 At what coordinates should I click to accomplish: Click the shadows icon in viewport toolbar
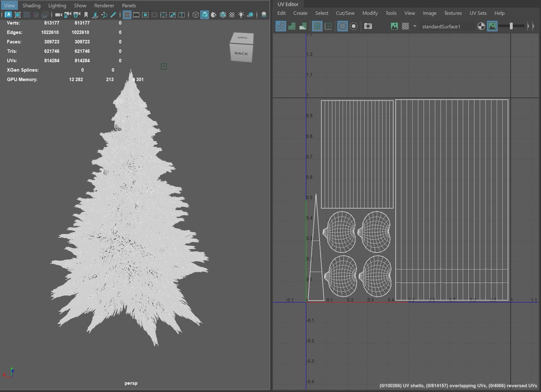250,15
